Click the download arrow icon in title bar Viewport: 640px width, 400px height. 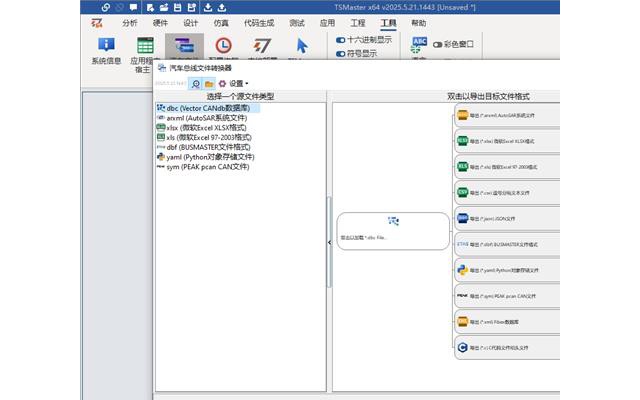208,7
